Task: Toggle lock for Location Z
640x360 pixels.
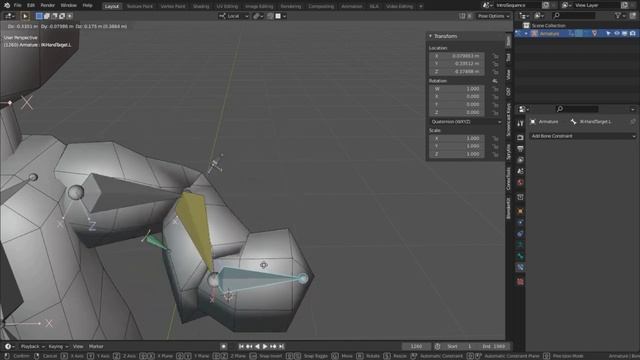Action: click(x=495, y=71)
